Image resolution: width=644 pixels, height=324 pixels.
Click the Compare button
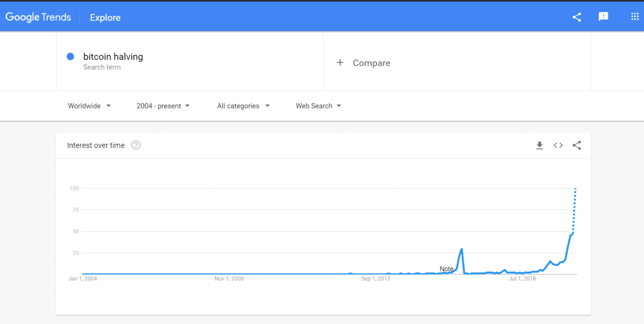coord(371,63)
